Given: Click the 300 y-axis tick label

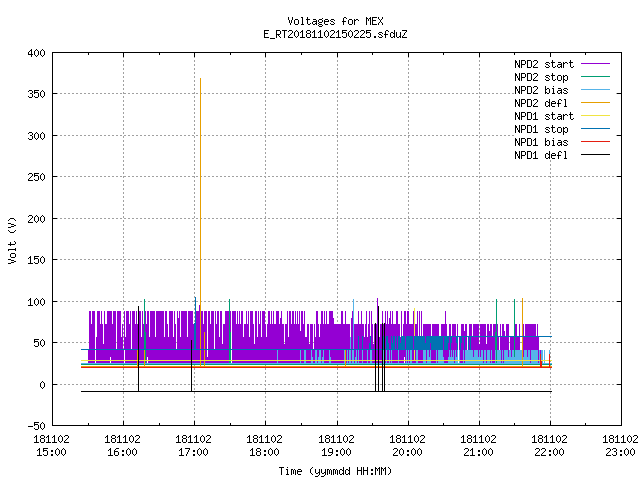Looking at the screenshot, I should 36,136.
